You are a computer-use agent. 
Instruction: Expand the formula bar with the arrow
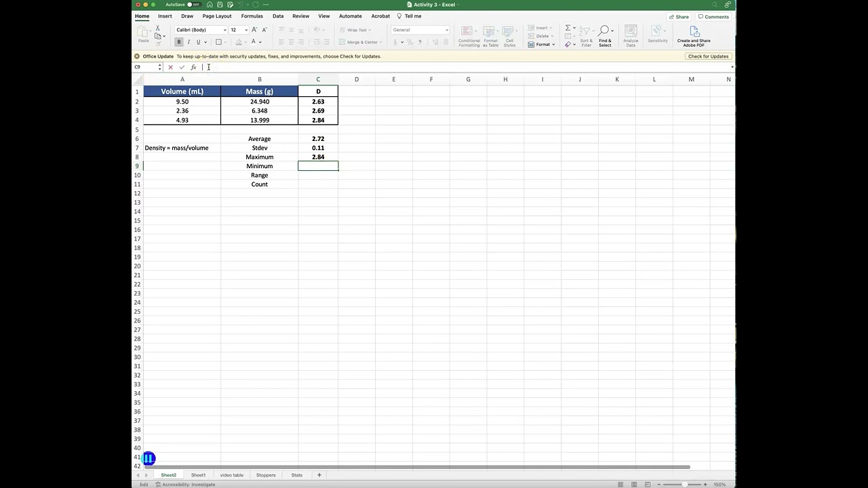pyautogui.click(x=732, y=67)
